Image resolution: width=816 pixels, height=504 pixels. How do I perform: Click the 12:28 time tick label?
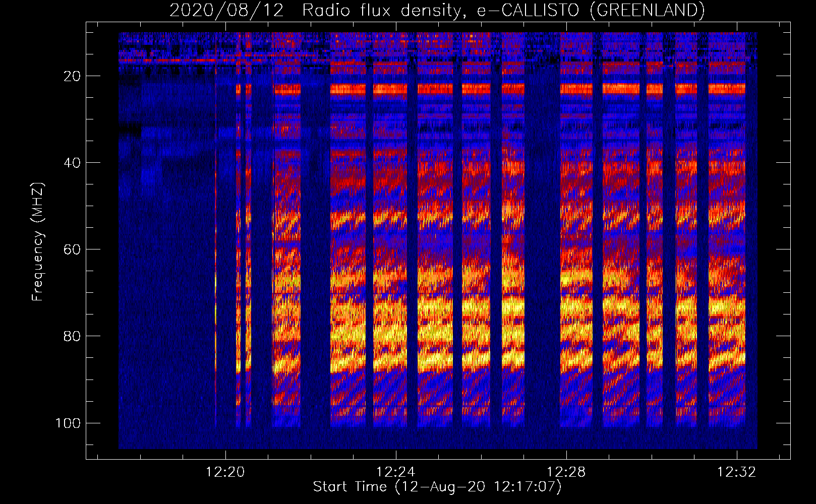coord(566,472)
